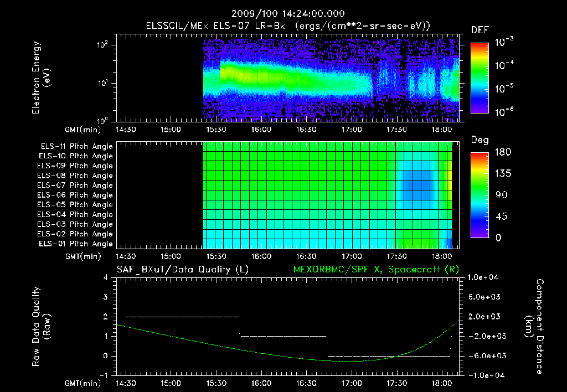Click the ELS-08 Pitch Angle row label
567x392 pixels.
75,176
